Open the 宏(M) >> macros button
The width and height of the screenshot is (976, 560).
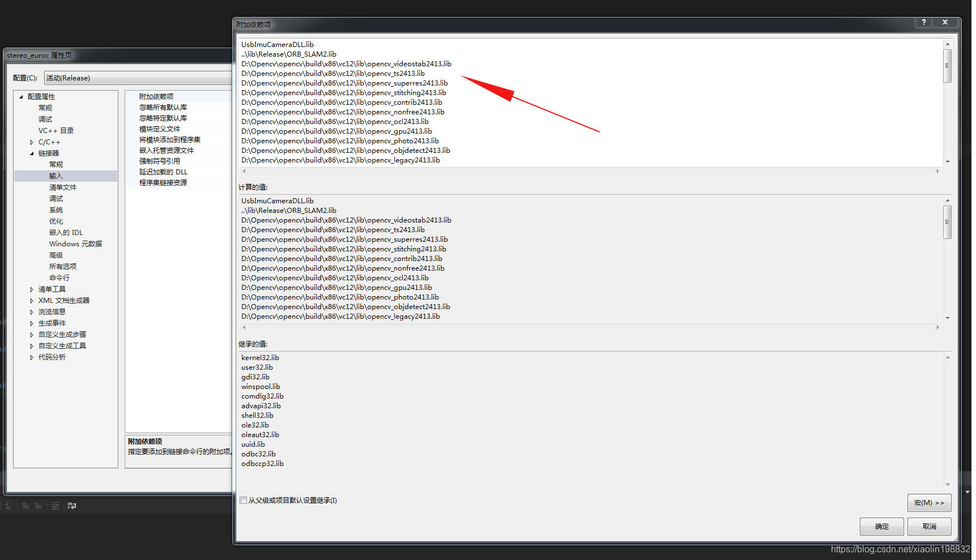point(929,503)
